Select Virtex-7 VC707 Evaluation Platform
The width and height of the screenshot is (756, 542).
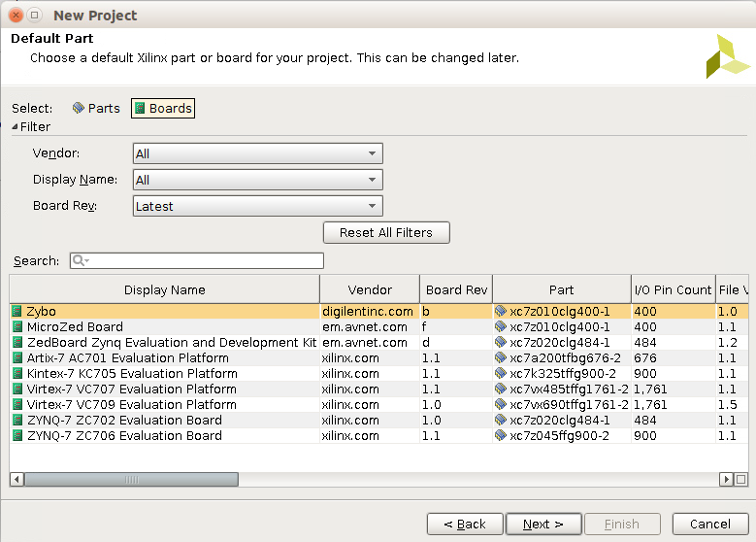point(378,389)
